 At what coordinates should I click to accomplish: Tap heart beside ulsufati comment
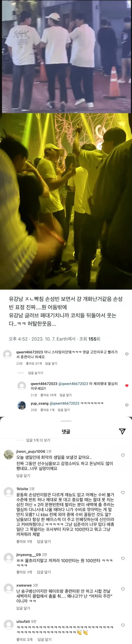click(x=123, y=625)
